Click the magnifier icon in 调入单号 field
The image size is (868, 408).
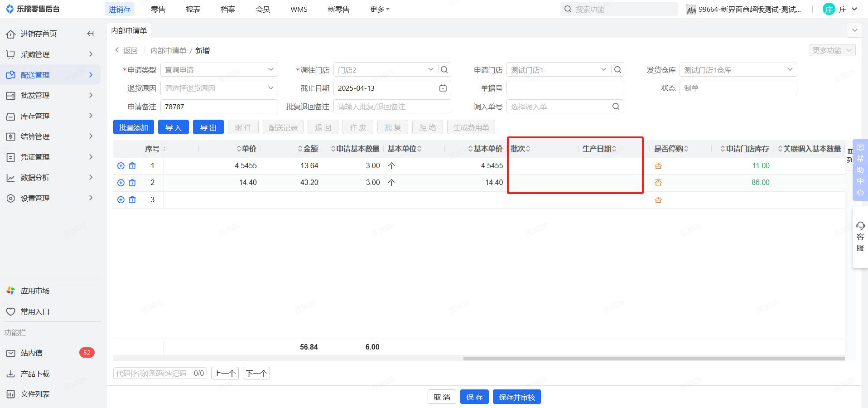click(616, 107)
